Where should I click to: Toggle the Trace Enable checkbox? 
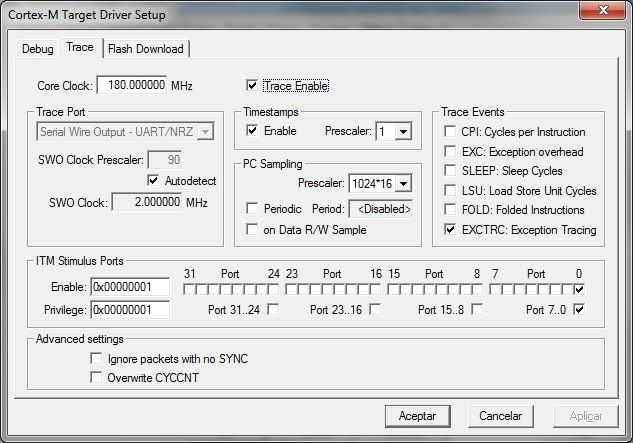coord(252,86)
